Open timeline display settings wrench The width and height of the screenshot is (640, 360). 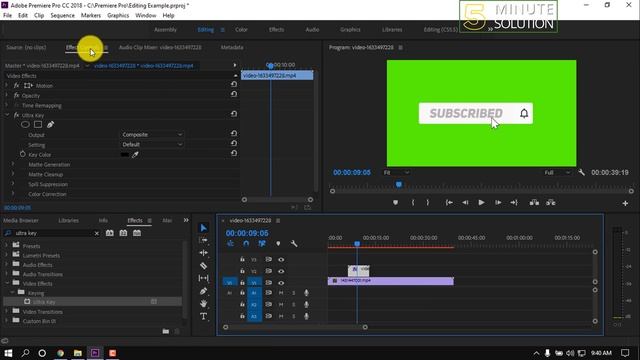(294, 244)
